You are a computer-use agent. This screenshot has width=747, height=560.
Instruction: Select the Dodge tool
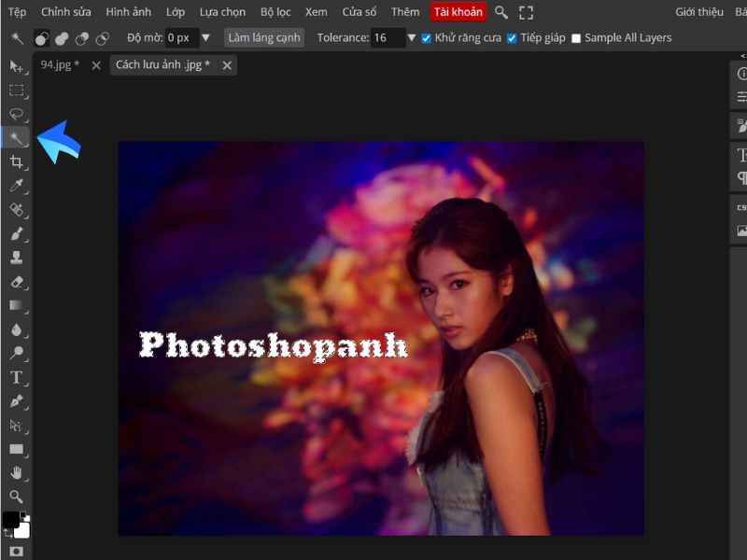[x=16, y=354]
